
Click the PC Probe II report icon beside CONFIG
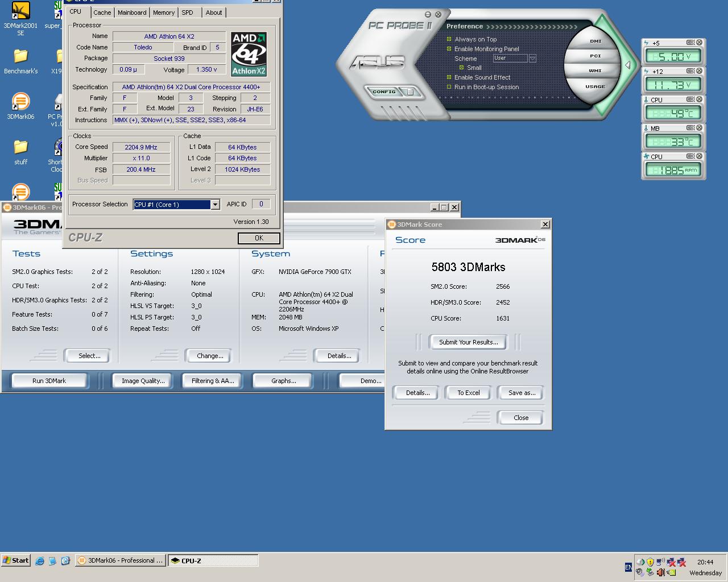pos(409,92)
